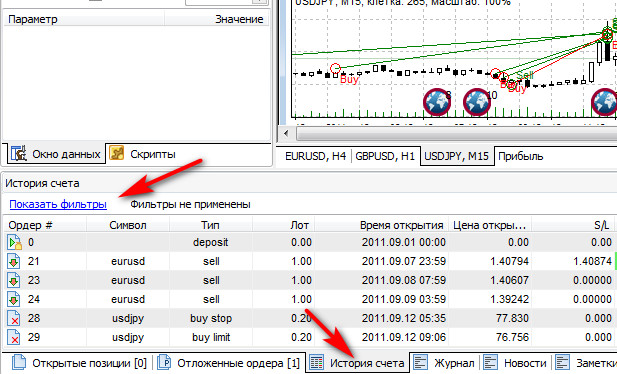The height and width of the screenshot is (374, 617).
Task: Click the Открытые позиции document icon
Action: (19, 363)
